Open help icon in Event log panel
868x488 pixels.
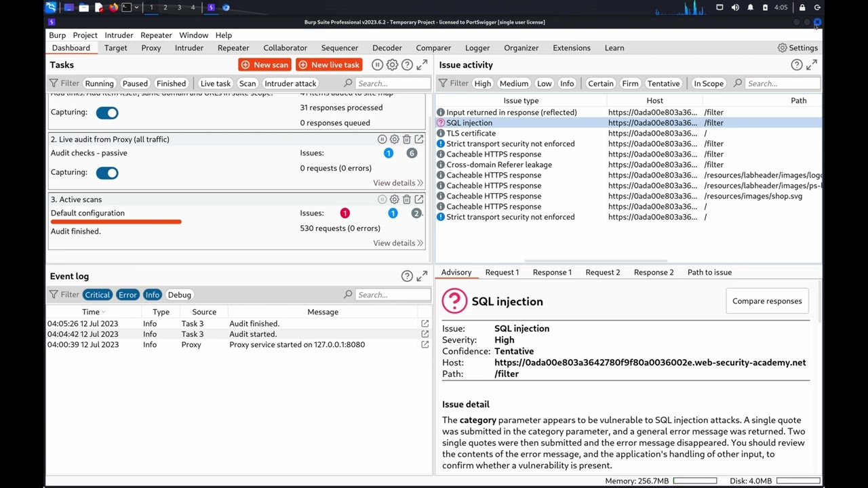(x=407, y=276)
